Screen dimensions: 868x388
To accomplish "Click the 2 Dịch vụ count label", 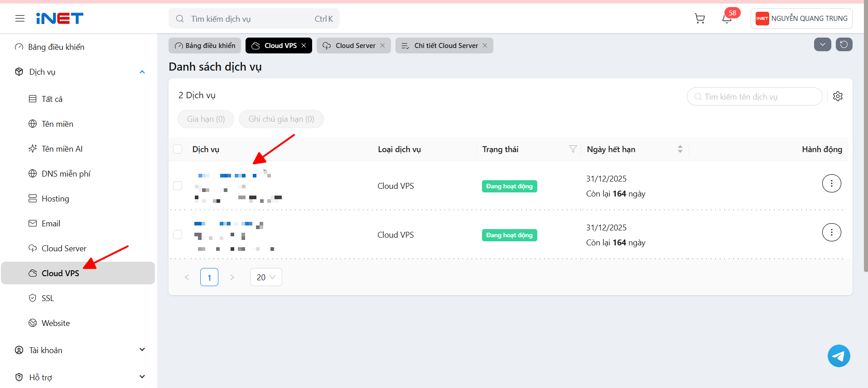I will click(x=197, y=95).
